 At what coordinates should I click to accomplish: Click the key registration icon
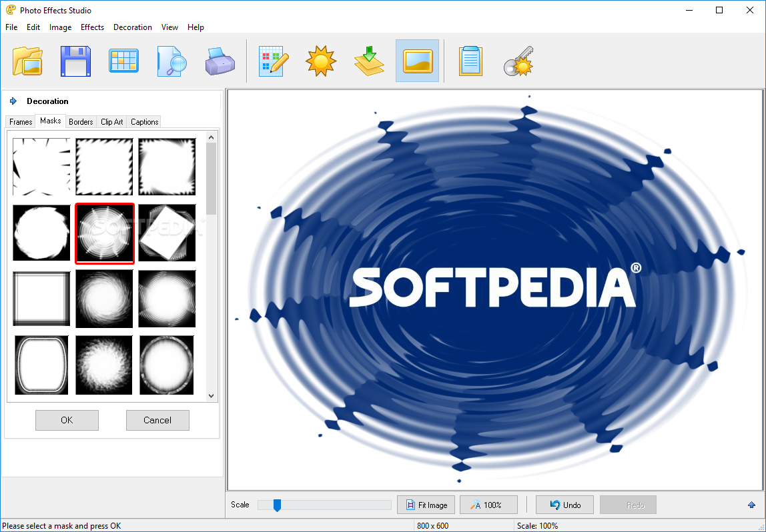point(518,61)
